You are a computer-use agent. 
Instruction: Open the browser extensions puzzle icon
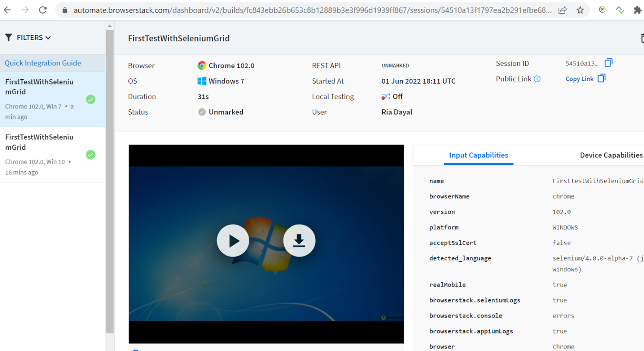pos(637,10)
